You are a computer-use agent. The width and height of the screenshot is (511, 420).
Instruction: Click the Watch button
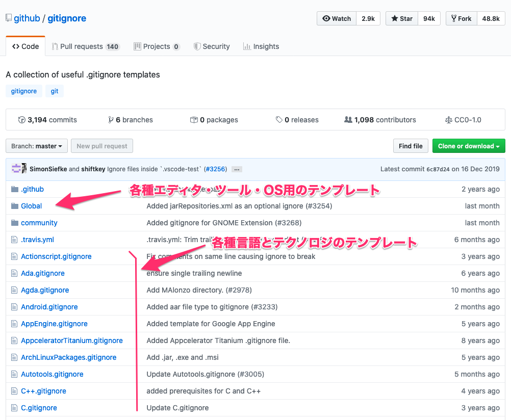tap(337, 18)
